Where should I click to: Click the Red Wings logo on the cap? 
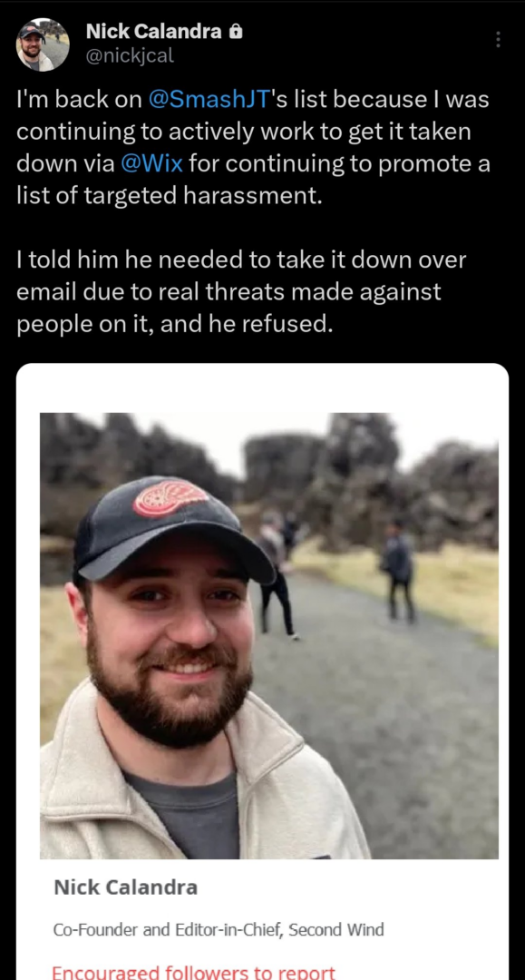coord(170,499)
